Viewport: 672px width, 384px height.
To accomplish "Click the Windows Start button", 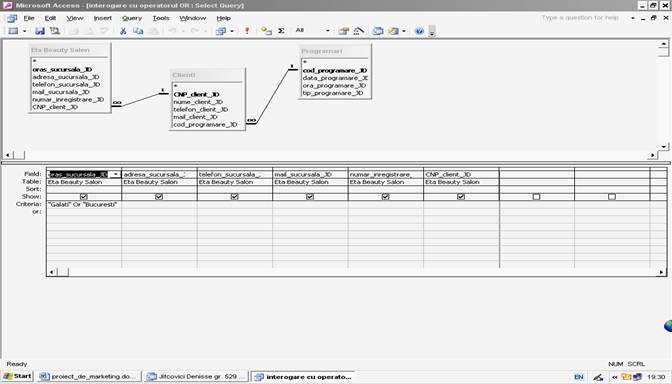I will 17,376.
